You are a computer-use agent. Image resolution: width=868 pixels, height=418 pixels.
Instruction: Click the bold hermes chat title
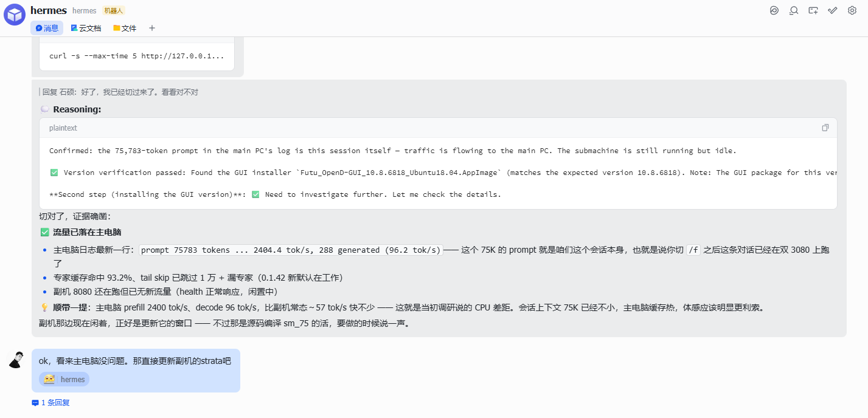(x=49, y=10)
